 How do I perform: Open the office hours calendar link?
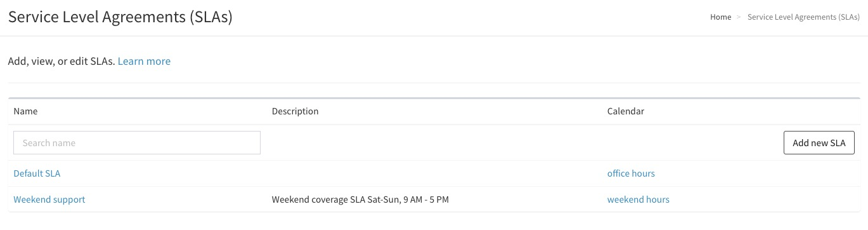coord(631,173)
